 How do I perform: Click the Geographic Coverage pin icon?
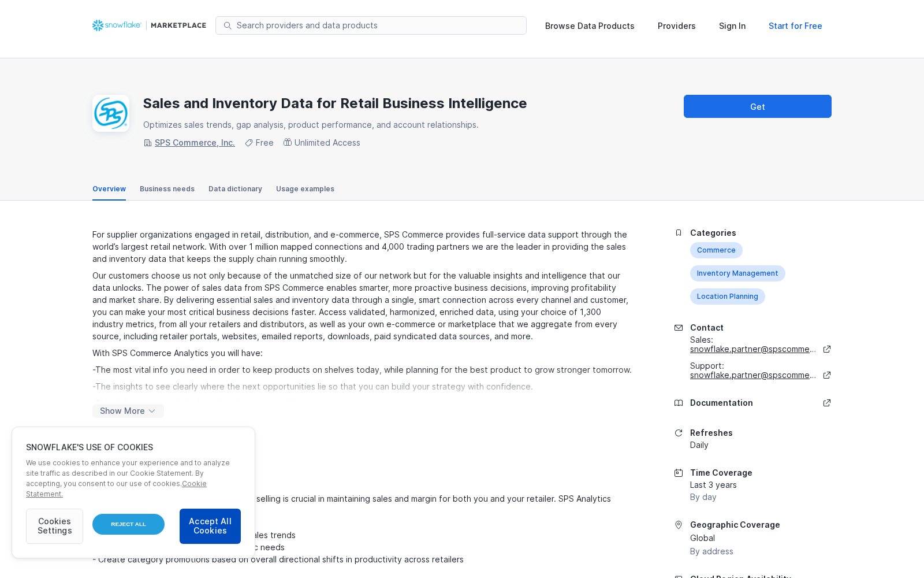click(x=679, y=525)
